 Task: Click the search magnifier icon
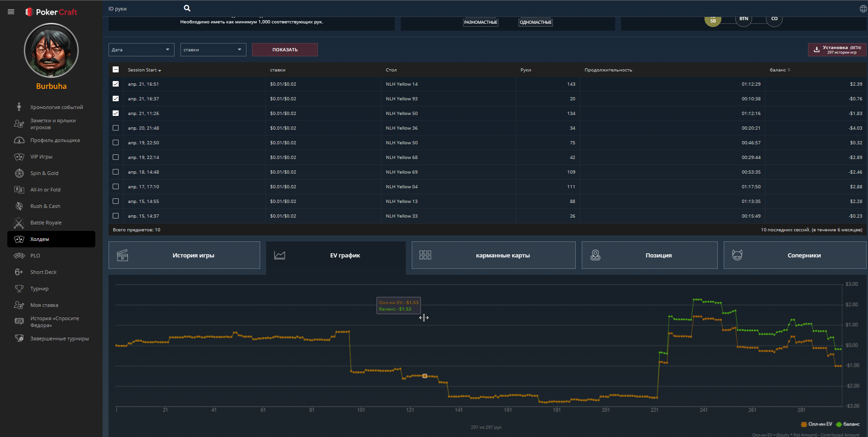(x=187, y=8)
